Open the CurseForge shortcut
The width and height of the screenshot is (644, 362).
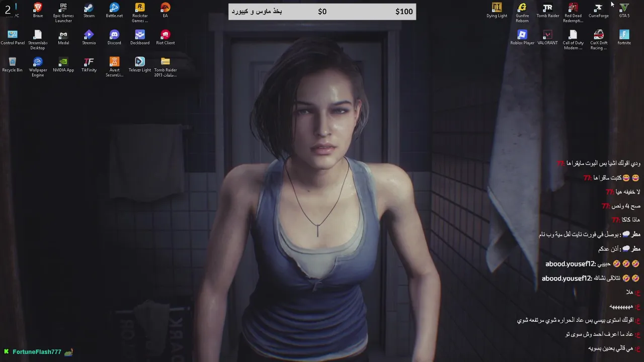pos(598,10)
